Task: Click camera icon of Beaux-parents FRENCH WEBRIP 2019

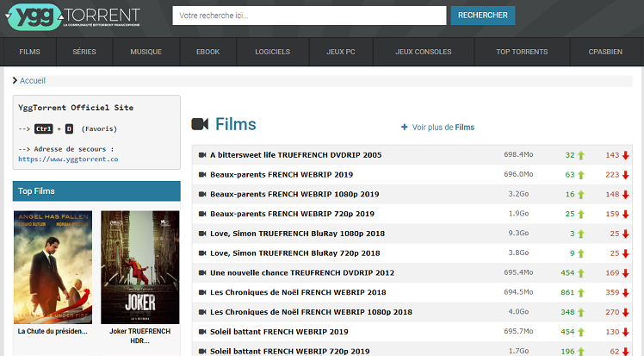Action: 202,175
